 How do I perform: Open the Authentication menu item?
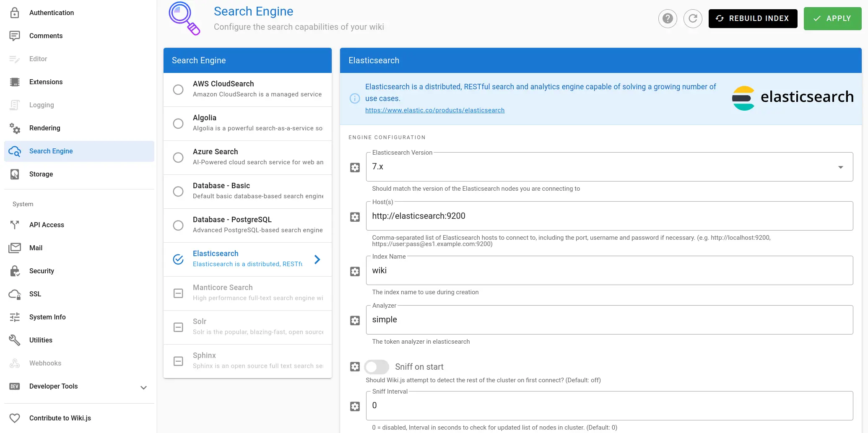[x=79, y=13]
